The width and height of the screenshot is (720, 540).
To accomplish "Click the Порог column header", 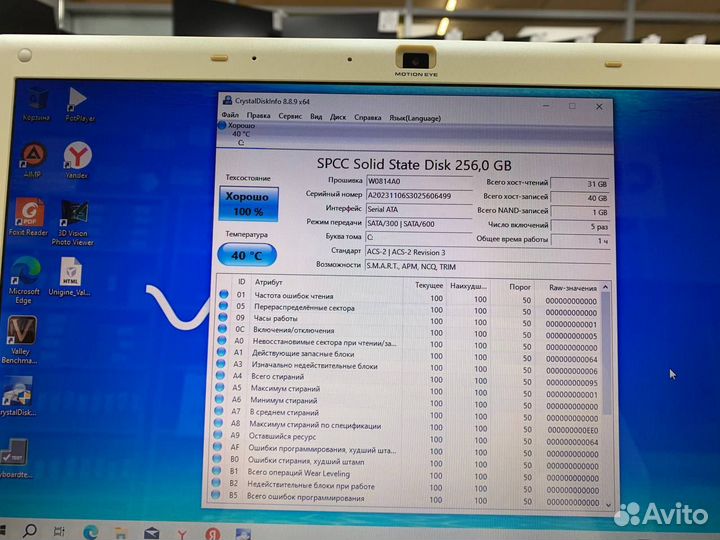I will [x=520, y=287].
